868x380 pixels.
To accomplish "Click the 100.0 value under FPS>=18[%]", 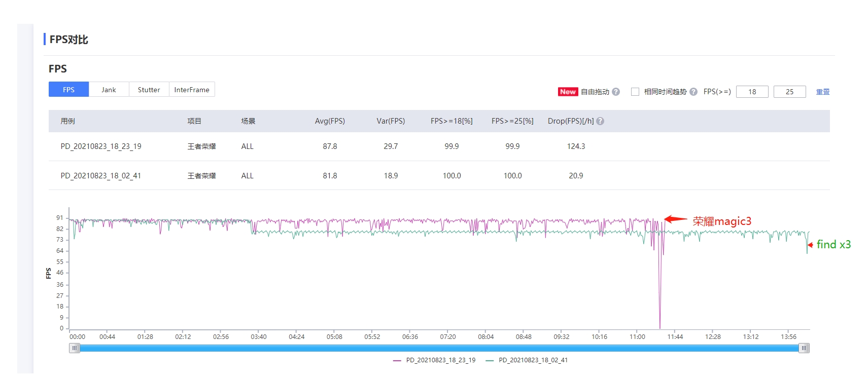I will [x=452, y=176].
